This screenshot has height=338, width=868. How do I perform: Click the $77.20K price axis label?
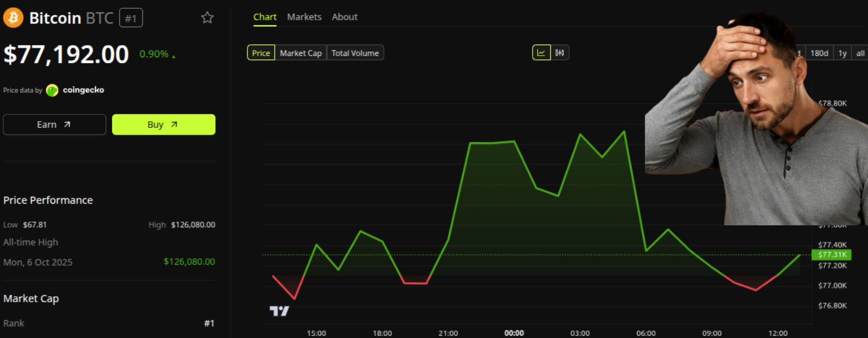[x=832, y=265]
